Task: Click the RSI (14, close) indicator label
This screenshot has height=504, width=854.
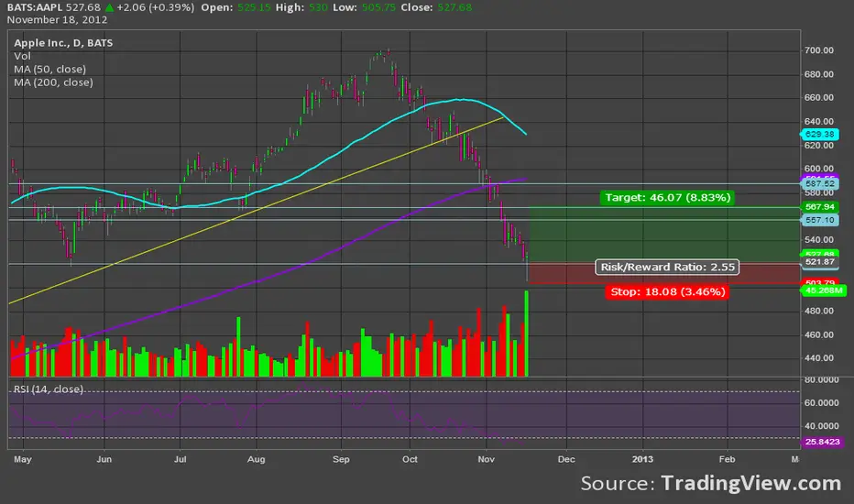Action: [49, 389]
